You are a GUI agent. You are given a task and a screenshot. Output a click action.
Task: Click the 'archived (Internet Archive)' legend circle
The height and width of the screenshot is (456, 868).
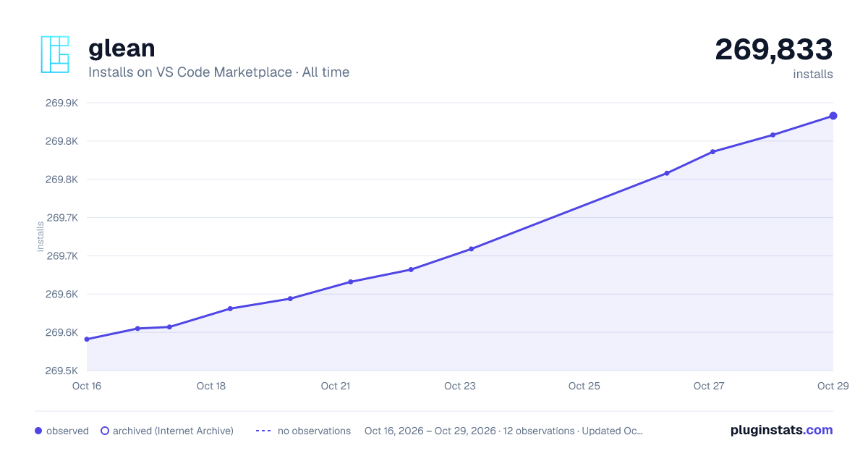105,431
